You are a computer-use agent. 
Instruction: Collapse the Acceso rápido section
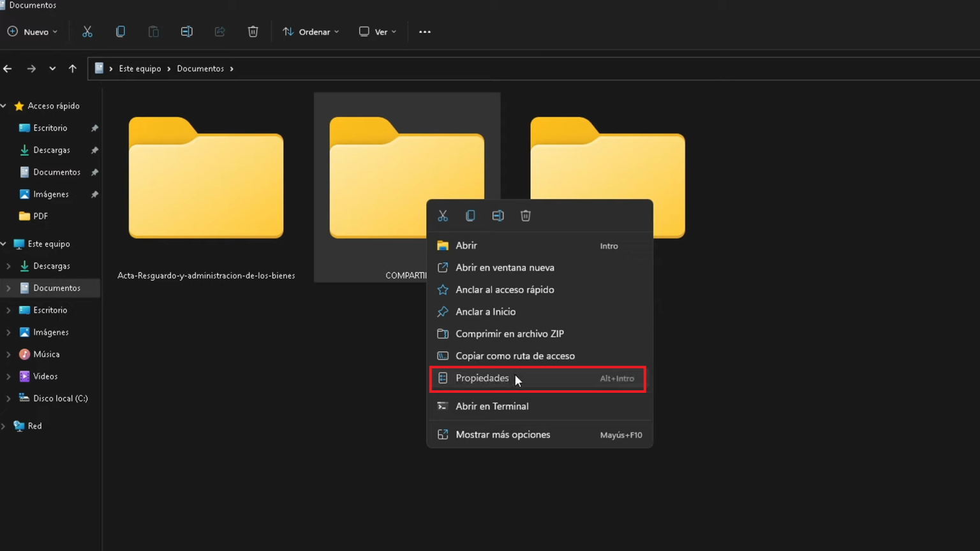4,106
